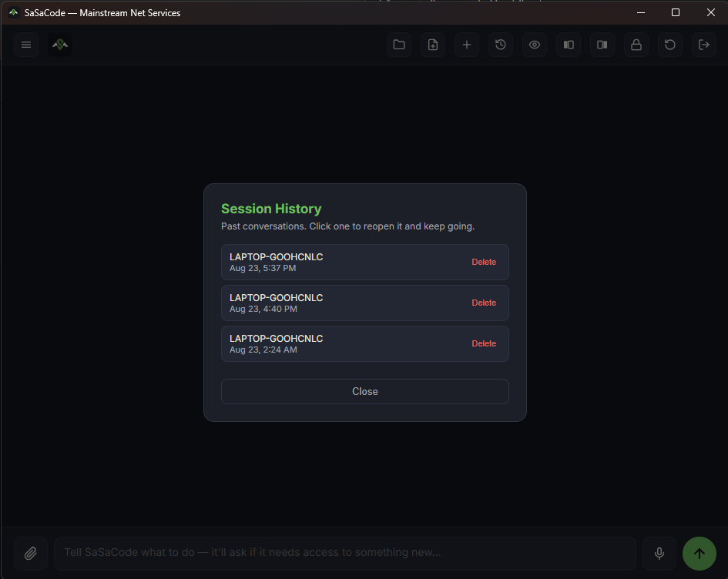Click the 'Tell SaSaCode what to do' input field
This screenshot has height=579, width=728.
click(345, 553)
